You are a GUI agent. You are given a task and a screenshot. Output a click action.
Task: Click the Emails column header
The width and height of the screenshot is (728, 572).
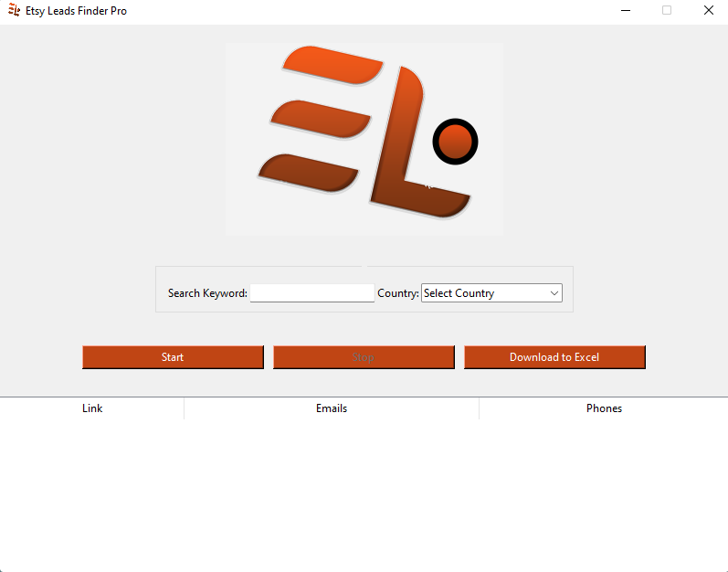pos(332,408)
